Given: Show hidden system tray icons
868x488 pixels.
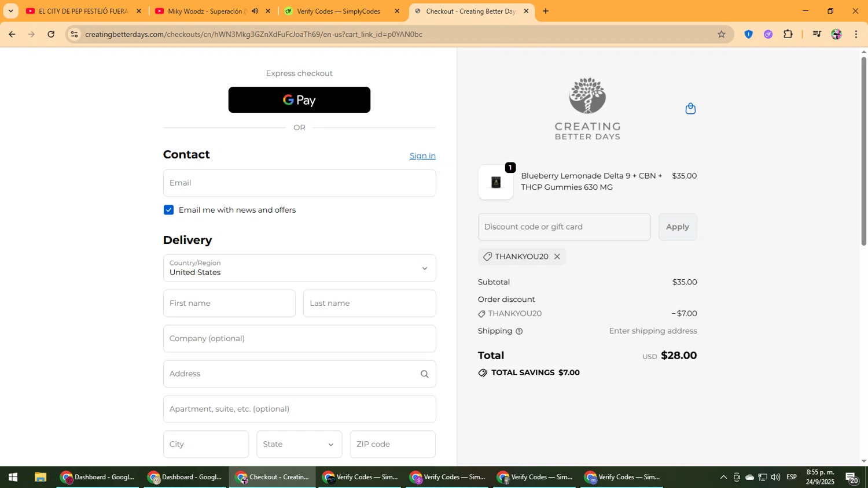Looking at the screenshot, I should click(x=723, y=477).
